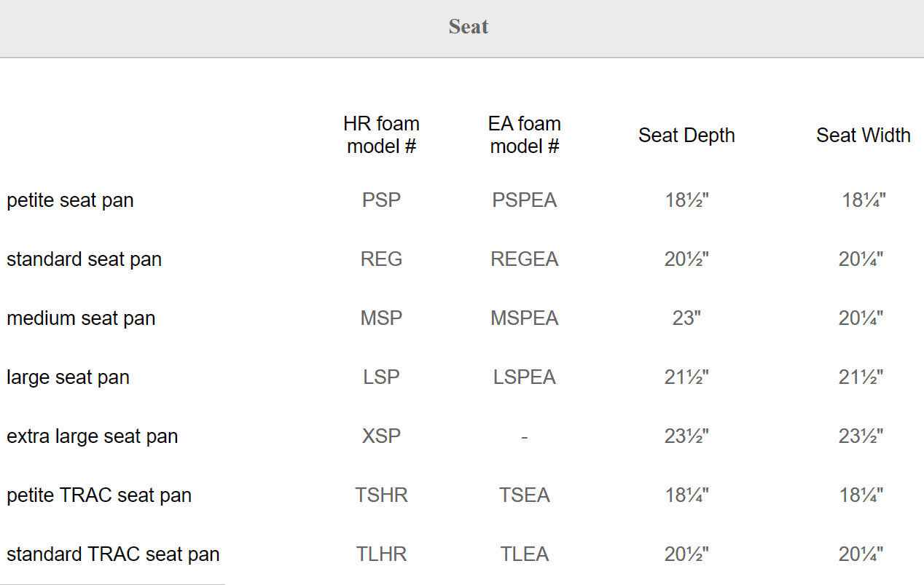This screenshot has height=585, width=924.
Task: Select the TLEA model number cell
Action: coord(524,554)
